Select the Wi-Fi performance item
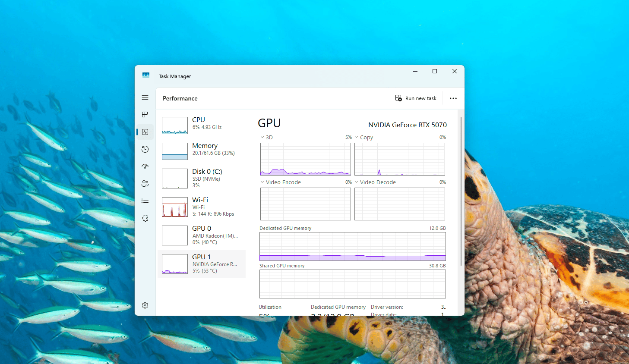This screenshot has height=364, width=629. (x=202, y=207)
